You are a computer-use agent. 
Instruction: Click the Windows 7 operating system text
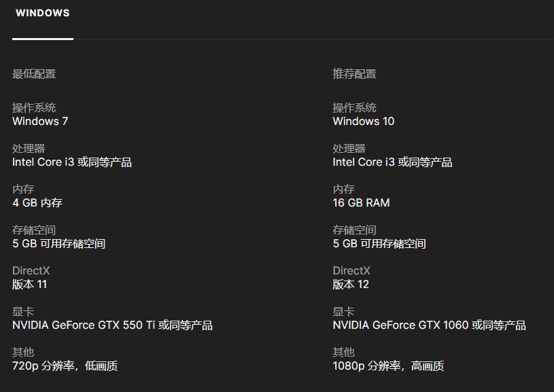pyautogui.click(x=40, y=121)
